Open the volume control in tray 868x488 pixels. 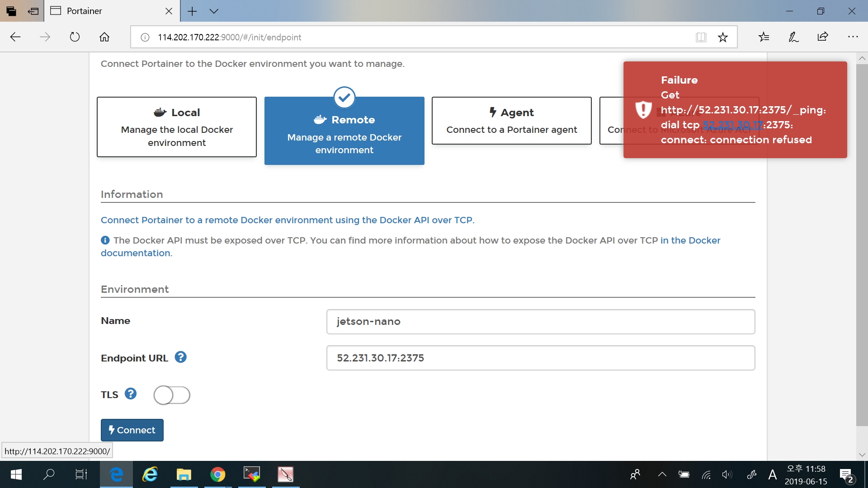click(727, 474)
